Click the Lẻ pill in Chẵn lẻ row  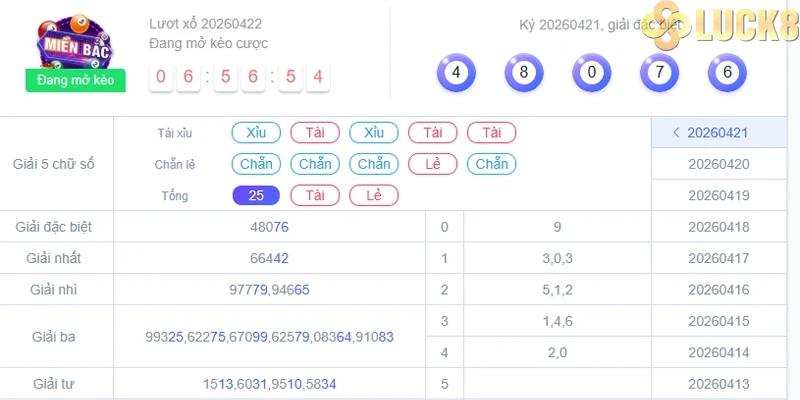pos(433,164)
